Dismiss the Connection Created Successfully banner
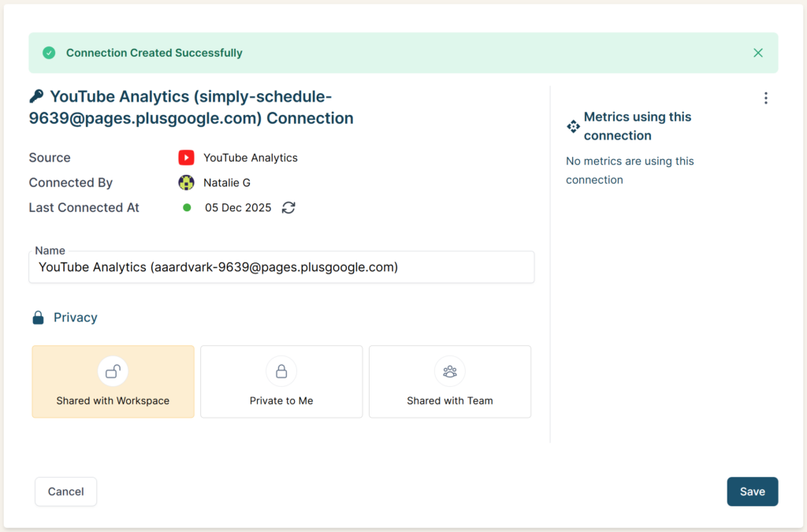Viewport: 807px width, 532px height. coord(757,53)
